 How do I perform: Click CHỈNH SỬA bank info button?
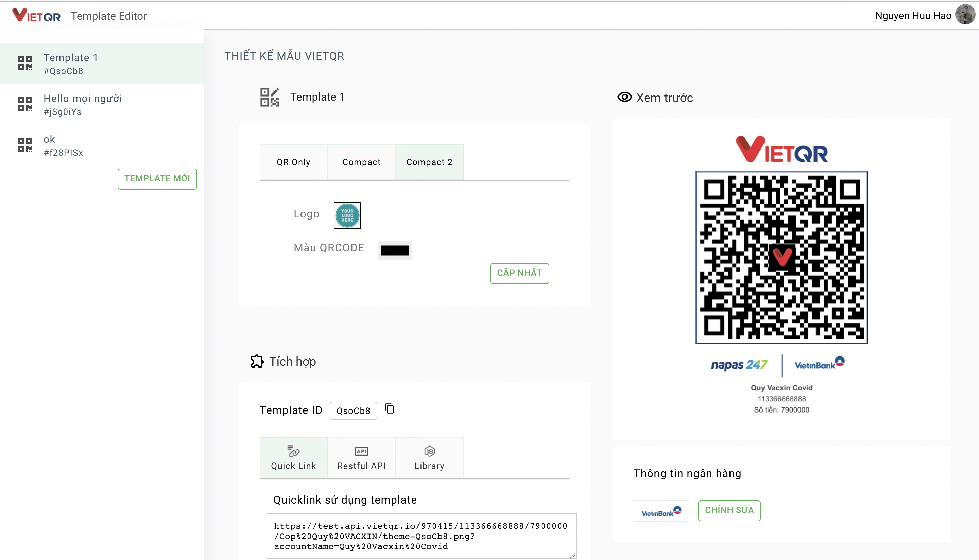pos(729,510)
